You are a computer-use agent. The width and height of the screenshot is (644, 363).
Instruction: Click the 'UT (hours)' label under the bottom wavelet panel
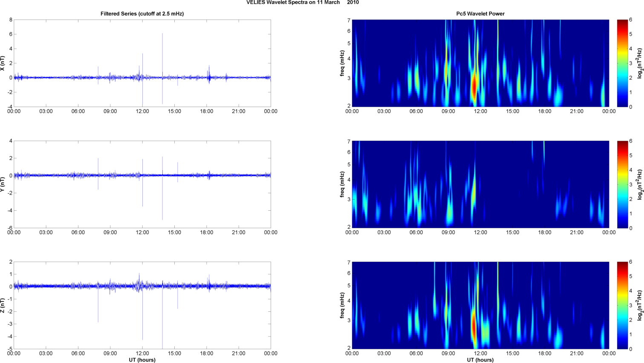[x=480, y=360]
